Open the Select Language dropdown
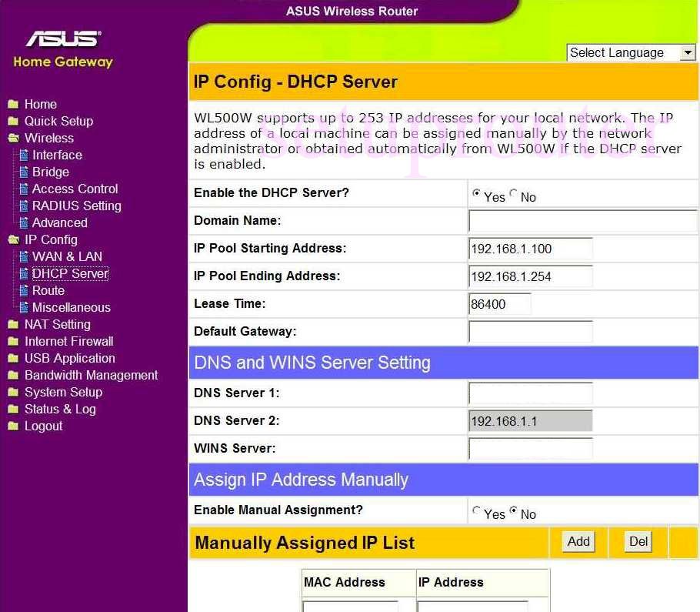The height and width of the screenshot is (612, 700). tap(688, 52)
